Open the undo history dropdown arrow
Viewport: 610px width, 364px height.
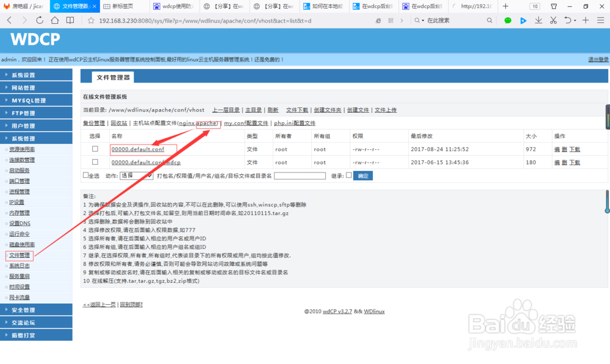point(575,21)
